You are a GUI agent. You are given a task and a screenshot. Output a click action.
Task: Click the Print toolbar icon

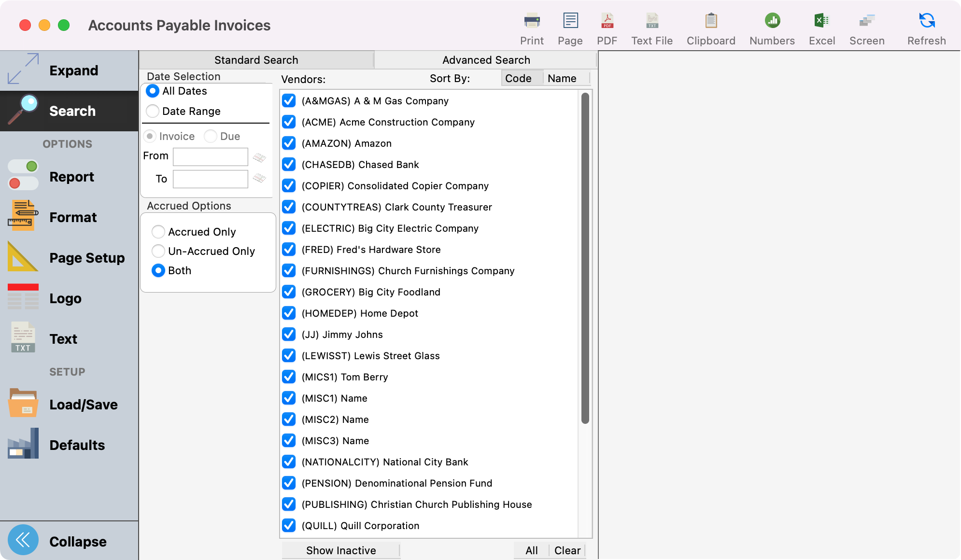click(x=532, y=21)
